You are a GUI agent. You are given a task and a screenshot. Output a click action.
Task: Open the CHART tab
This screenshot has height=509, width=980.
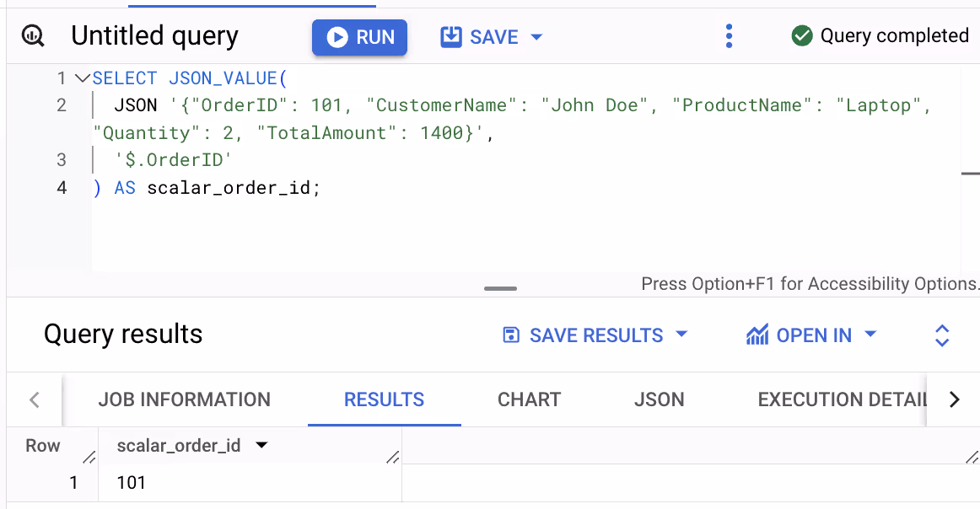530,399
